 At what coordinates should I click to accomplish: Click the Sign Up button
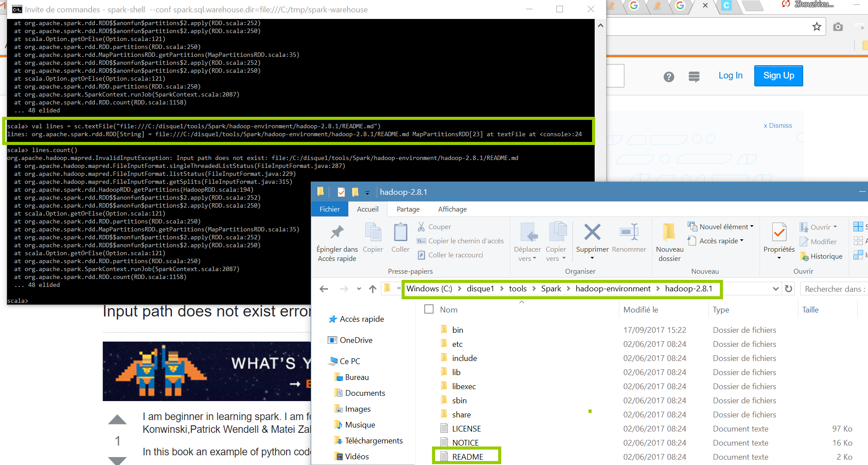779,75
